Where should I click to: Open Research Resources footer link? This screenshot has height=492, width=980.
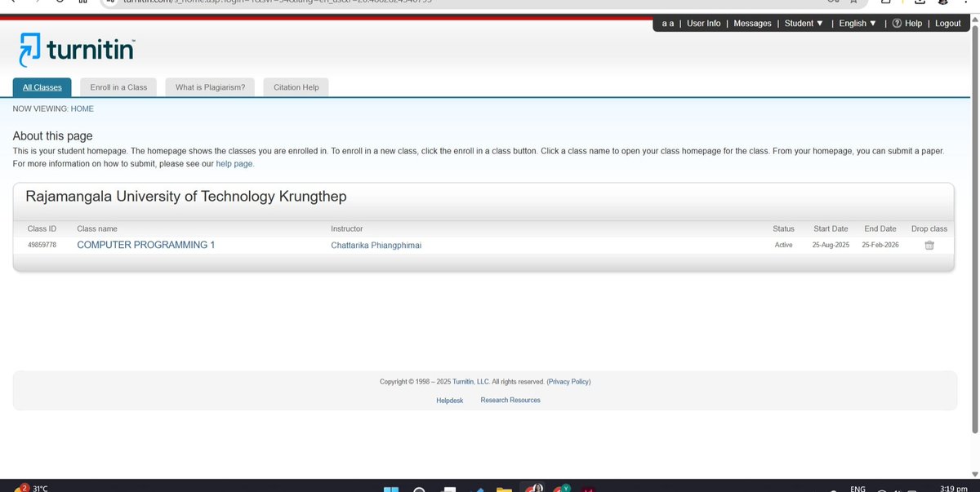510,400
